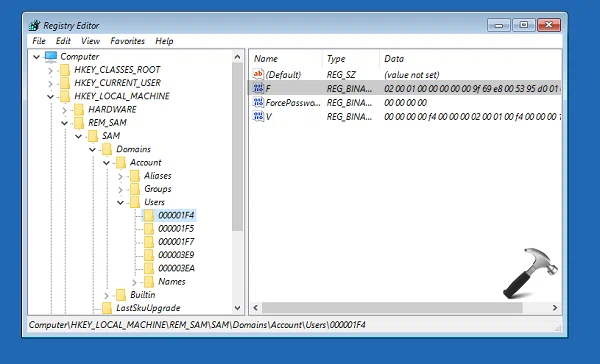Viewport: 600px width, 364px height.
Task: Click the values pane scroll left arrow
Action: coord(256,308)
